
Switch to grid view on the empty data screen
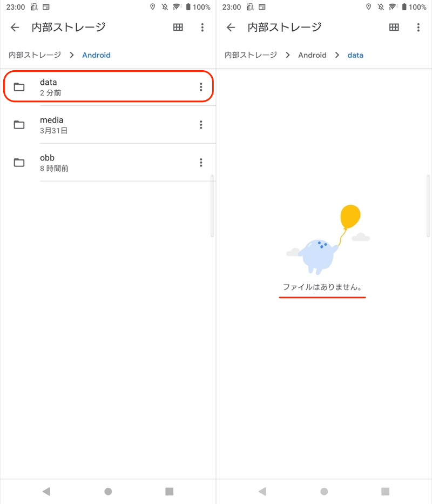pyautogui.click(x=394, y=28)
